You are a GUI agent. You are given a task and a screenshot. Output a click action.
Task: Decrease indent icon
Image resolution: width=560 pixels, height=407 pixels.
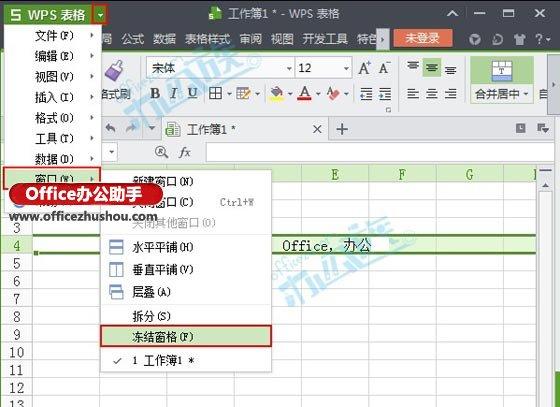point(366,94)
